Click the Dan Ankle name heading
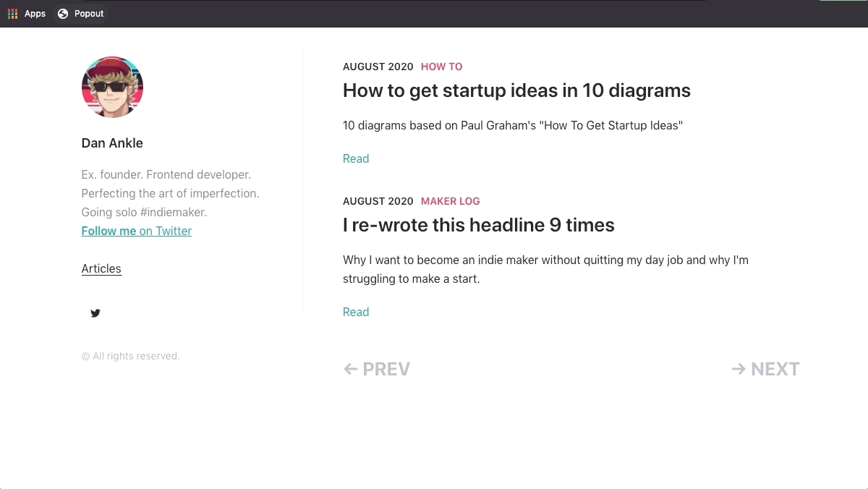Screen dimensions: 868x489 pos(112,143)
